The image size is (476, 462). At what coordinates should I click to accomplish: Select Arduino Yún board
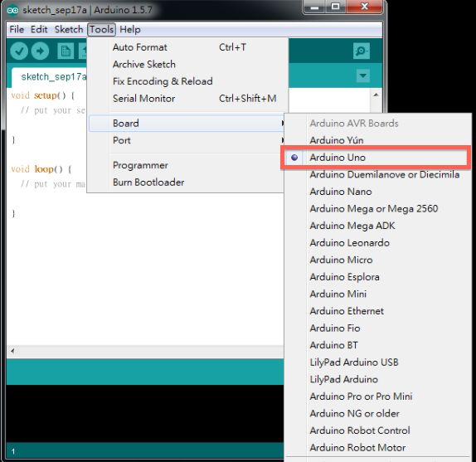coord(377,140)
